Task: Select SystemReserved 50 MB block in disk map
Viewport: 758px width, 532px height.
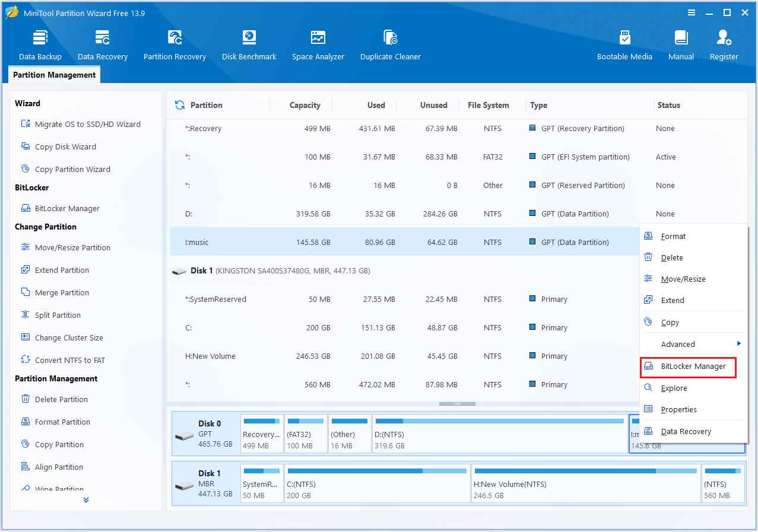Action: click(x=262, y=483)
